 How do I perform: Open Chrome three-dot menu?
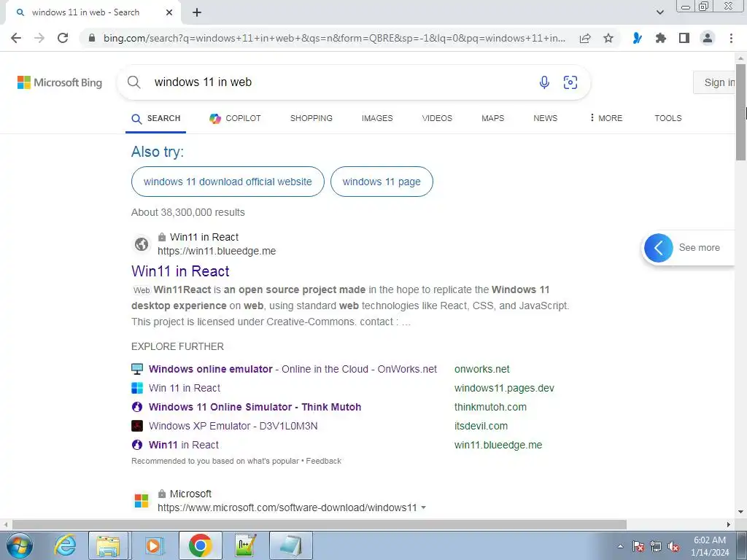(x=731, y=38)
